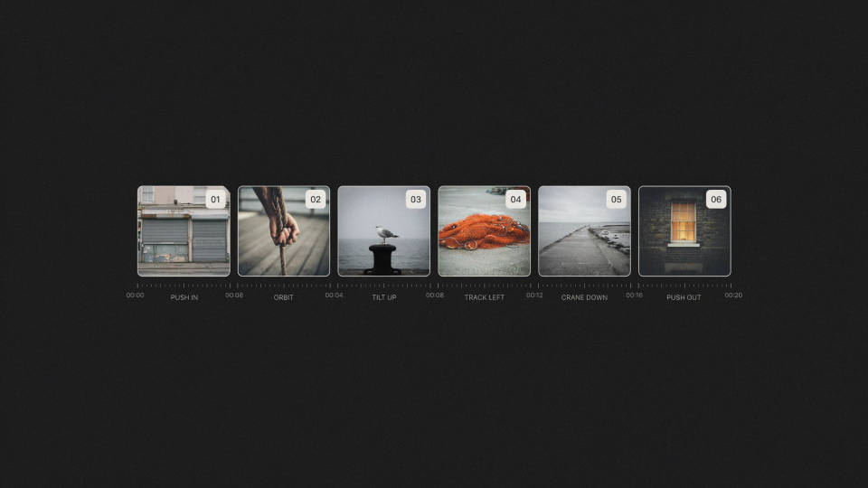
Task: Jump to the 00:04 timecode marker
Action: (x=335, y=295)
